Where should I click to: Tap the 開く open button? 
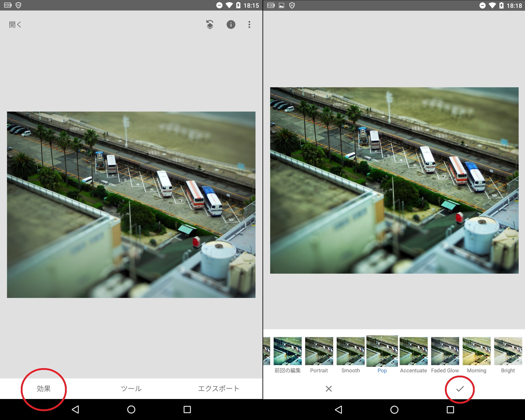pos(15,24)
